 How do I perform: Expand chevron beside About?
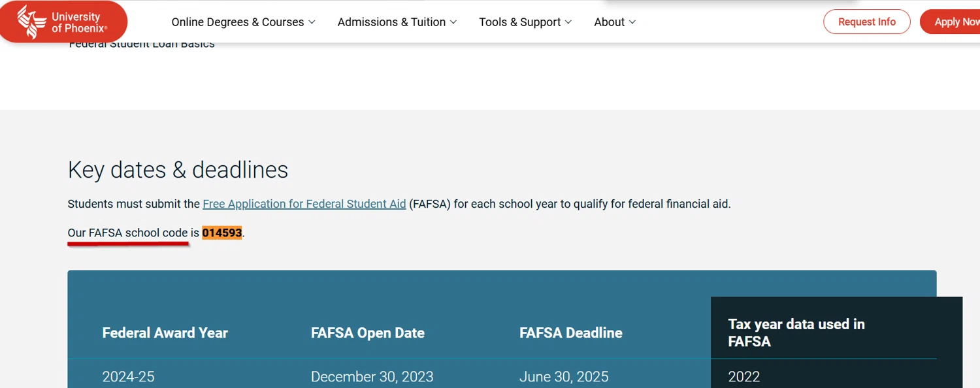[632, 22]
